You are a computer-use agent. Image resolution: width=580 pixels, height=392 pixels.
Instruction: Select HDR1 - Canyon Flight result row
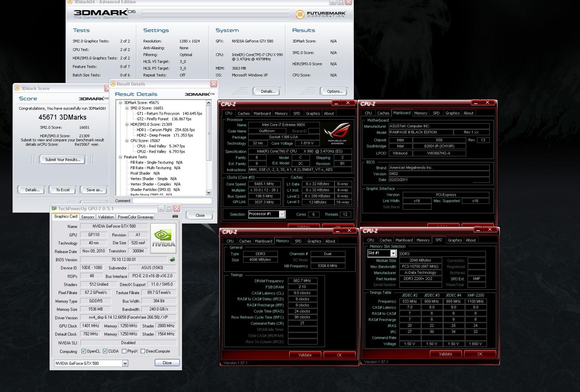[166, 130]
